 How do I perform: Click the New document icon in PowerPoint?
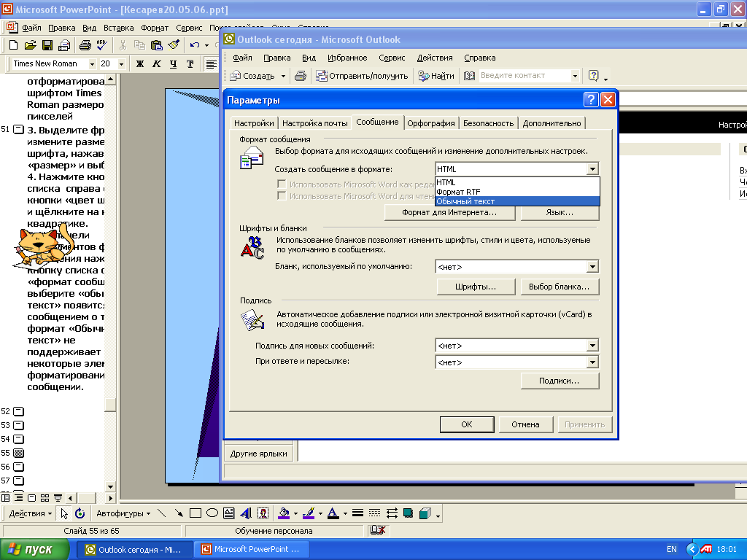coord(13,45)
